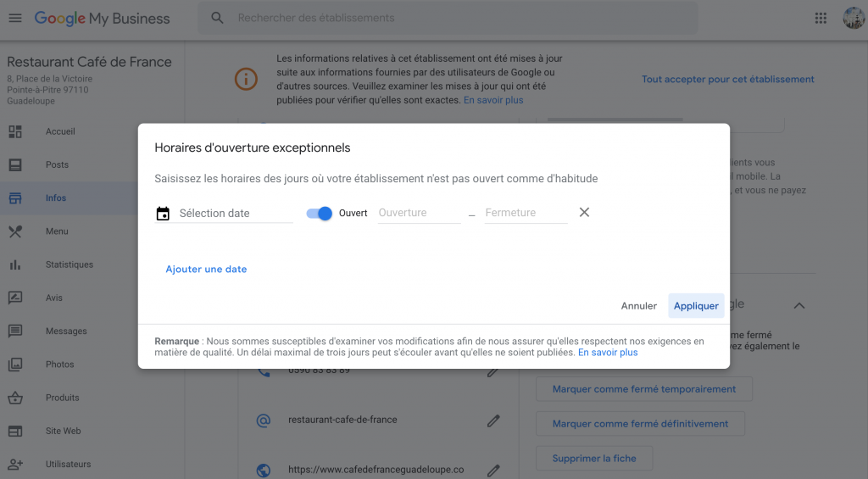Open the hamburger main menu
The image size is (868, 479).
(15, 18)
